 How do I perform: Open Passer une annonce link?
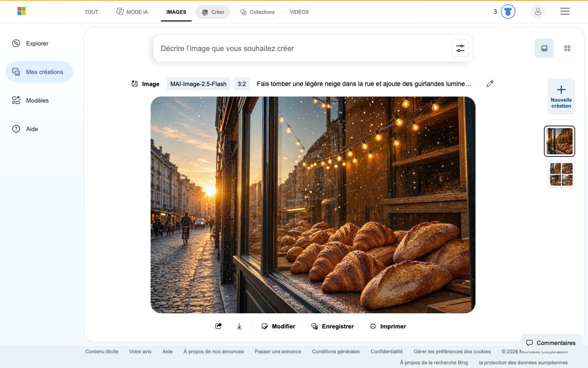pyautogui.click(x=278, y=351)
